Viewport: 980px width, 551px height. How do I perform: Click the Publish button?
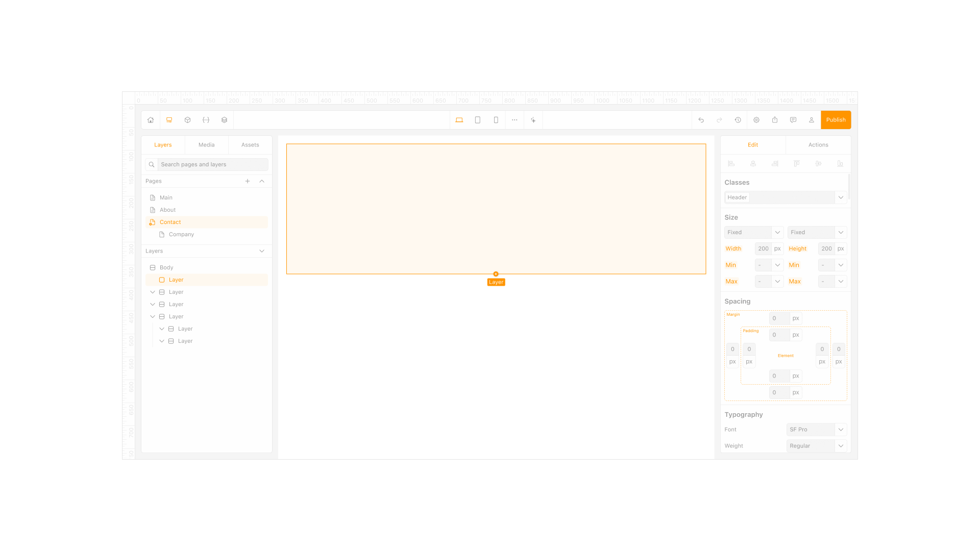(836, 120)
